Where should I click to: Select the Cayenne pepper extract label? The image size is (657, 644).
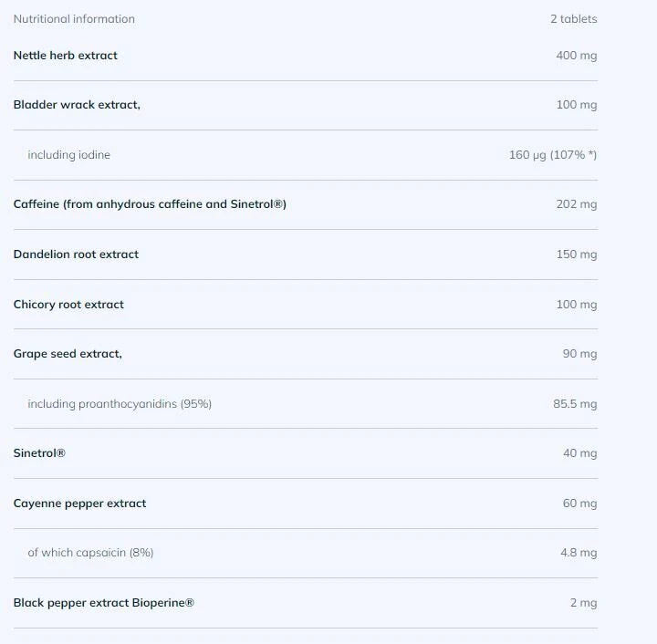(79, 504)
